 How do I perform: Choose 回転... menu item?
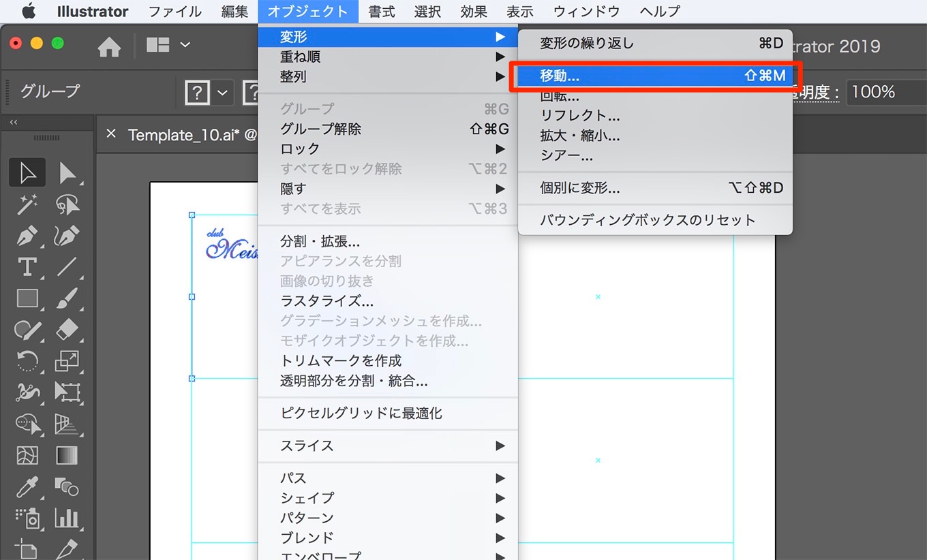point(655,96)
